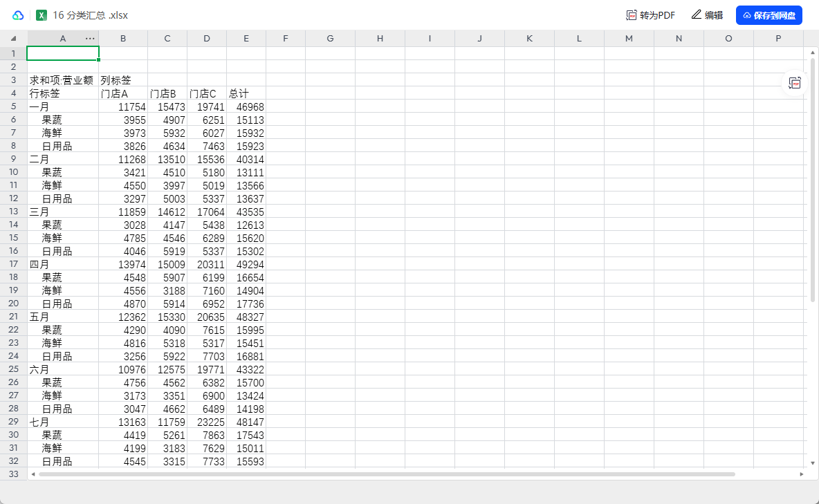819x504 pixels.
Task: Select row 5 by its row number
Action: tap(13, 106)
